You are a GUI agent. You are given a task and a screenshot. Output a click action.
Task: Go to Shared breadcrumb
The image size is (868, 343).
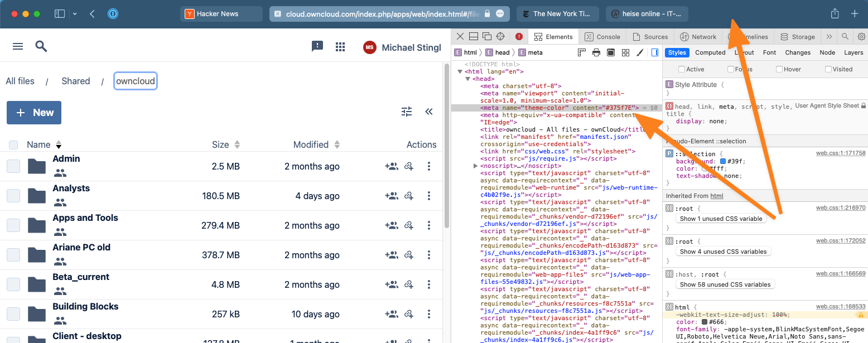76,81
